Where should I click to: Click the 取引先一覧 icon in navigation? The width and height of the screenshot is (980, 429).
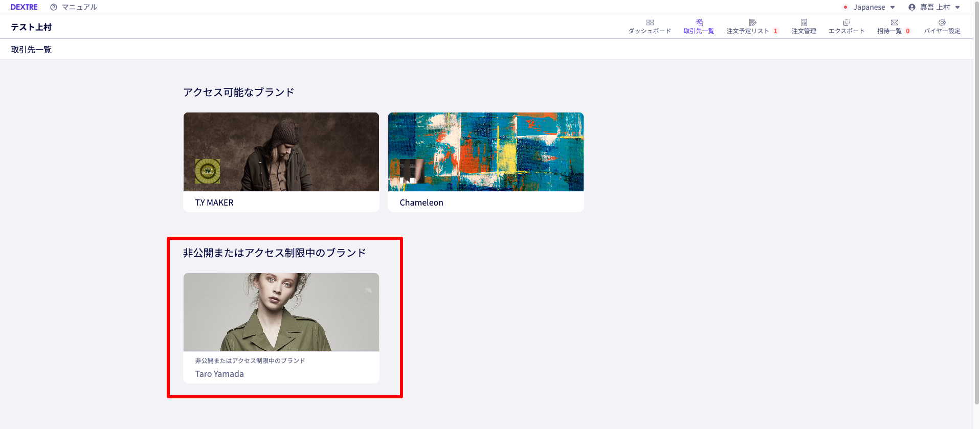[699, 22]
